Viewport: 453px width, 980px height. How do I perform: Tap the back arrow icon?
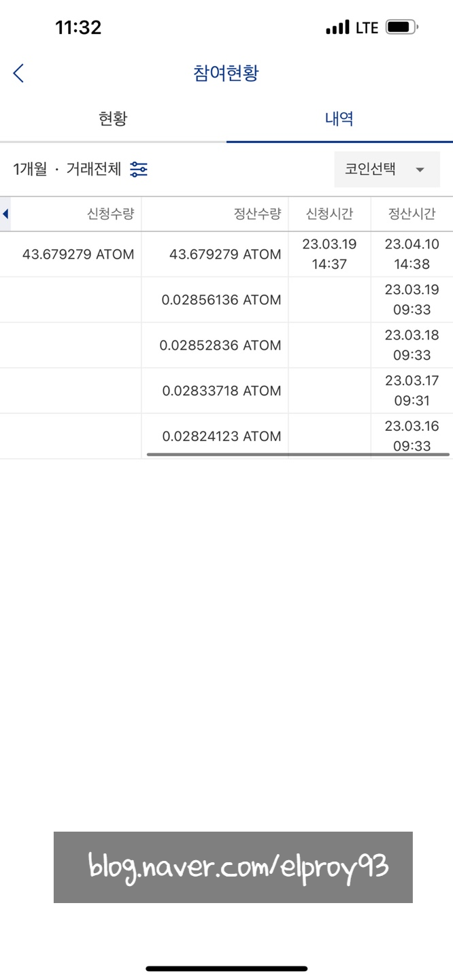[18, 73]
